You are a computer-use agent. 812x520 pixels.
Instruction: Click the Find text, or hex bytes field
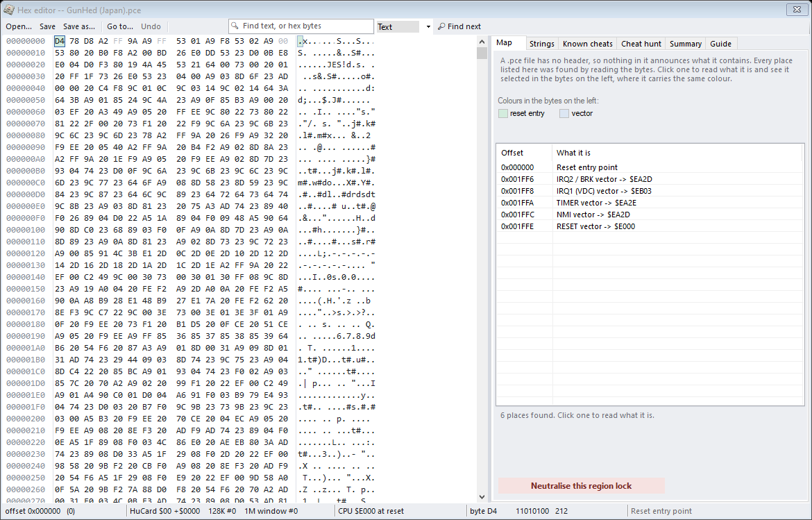click(x=301, y=26)
